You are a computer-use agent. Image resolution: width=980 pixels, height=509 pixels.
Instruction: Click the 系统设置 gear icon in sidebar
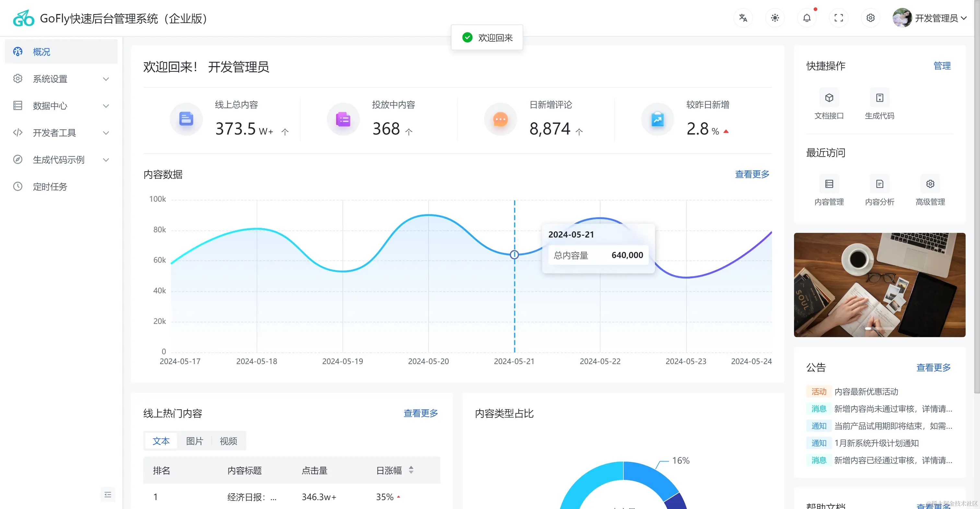[18, 78]
